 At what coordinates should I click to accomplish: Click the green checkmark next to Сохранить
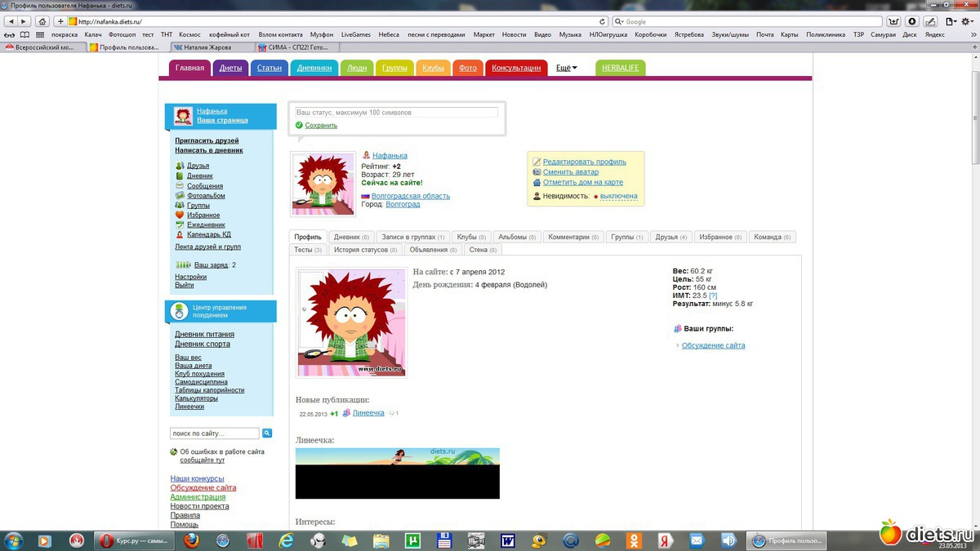point(299,126)
